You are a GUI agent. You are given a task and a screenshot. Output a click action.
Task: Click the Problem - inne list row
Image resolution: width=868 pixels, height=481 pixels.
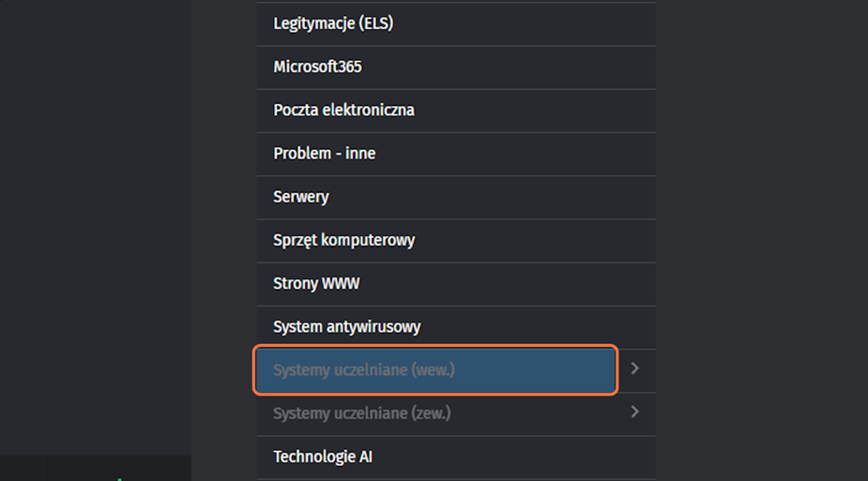click(455, 153)
